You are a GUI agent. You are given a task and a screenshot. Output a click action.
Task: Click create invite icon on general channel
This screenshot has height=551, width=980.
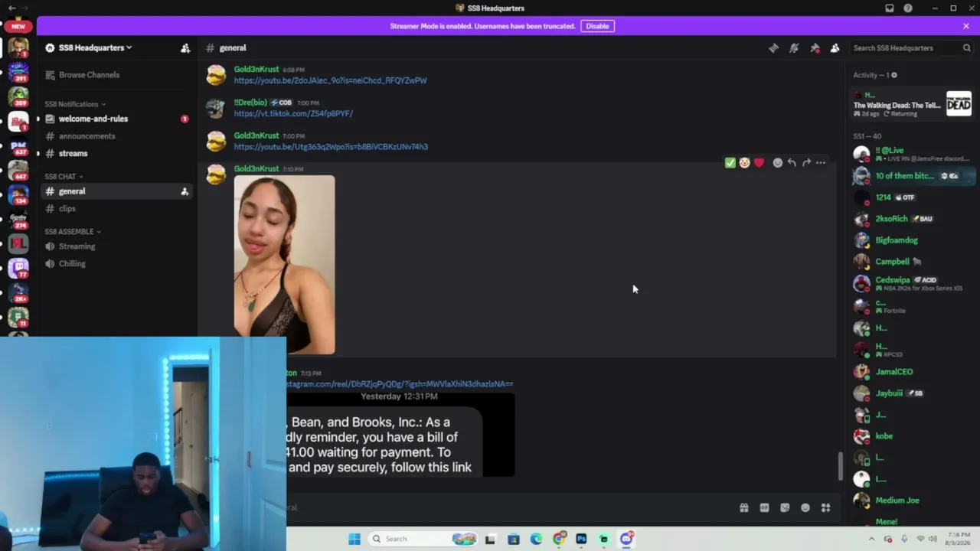pyautogui.click(x=185, y=191)
